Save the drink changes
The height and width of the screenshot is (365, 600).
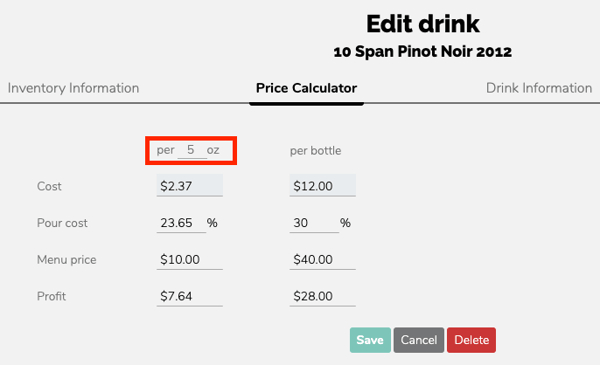tap(370, 340)
